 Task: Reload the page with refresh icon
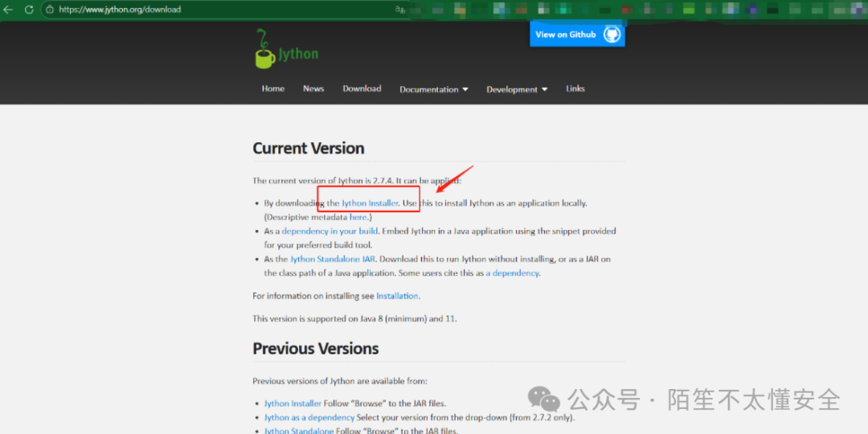click(x=29, y=10)
